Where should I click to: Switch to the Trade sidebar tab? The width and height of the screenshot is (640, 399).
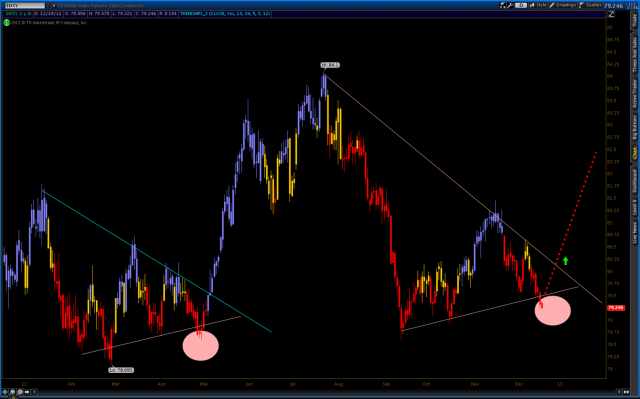[x=635, y=20]
